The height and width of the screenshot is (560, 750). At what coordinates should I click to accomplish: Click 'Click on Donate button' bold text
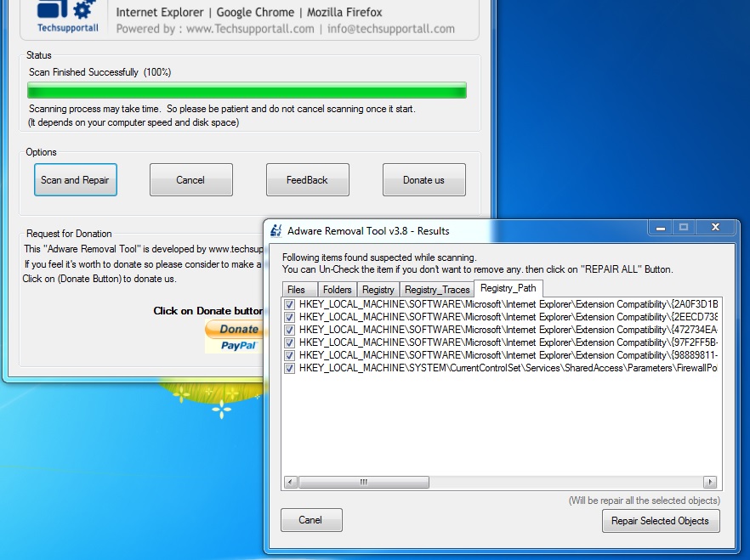208,310
